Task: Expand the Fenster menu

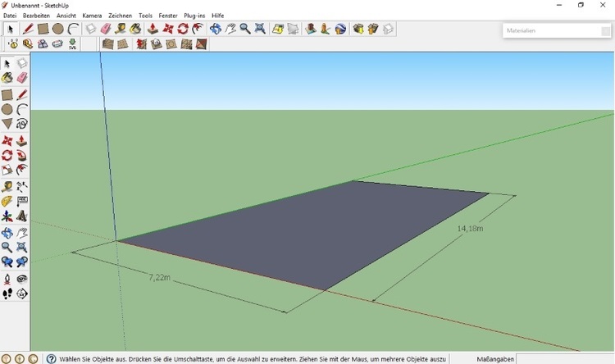Action: coord(168,16)
